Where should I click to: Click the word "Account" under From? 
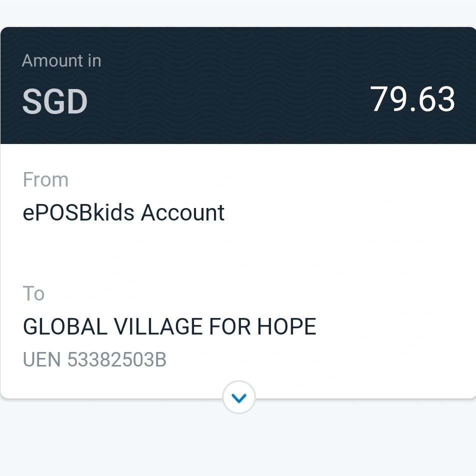182,213
